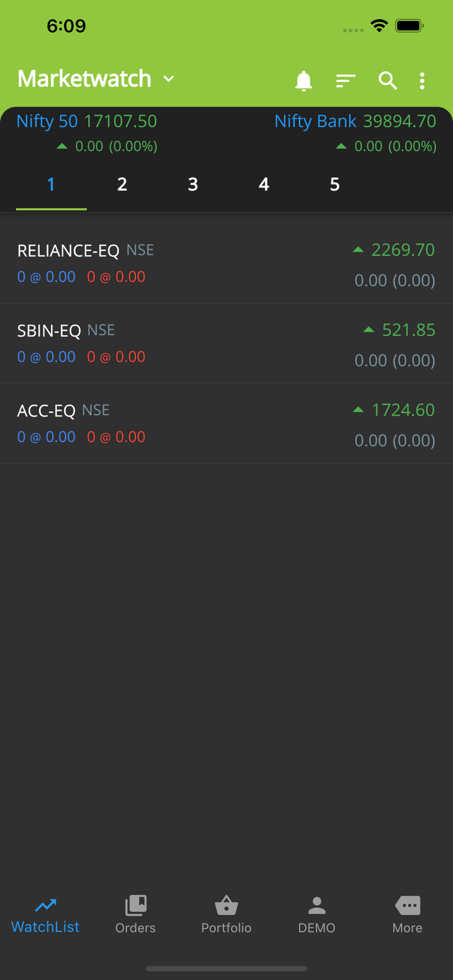Go to the Portfolio basket icon
This screenshot has width=453, height=980.
point(226,906)
